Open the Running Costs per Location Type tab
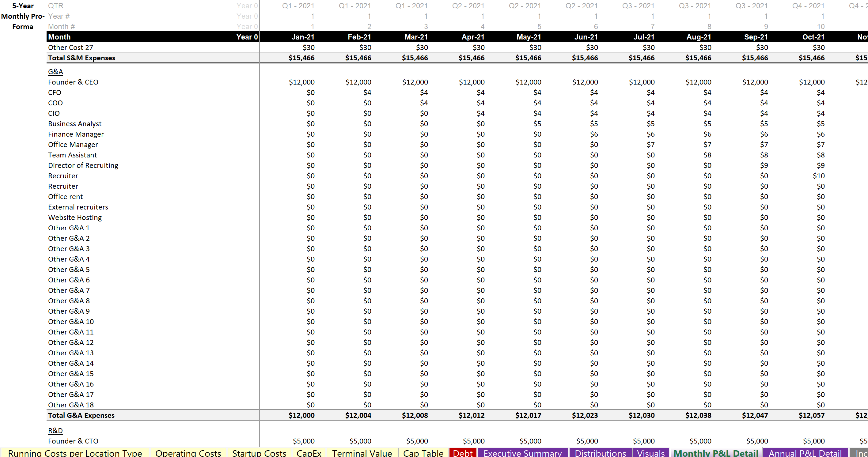868x457 pixels. click(x=75, y=453)
